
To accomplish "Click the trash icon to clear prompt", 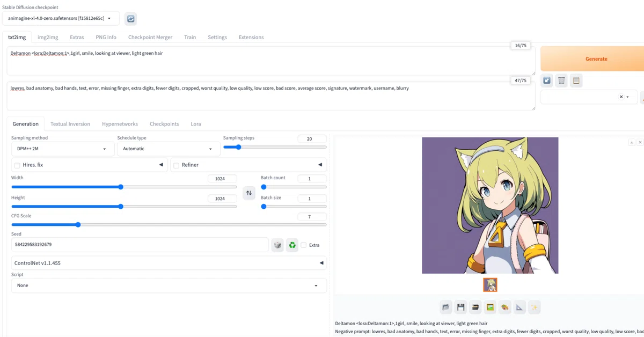I will pyautogui.click(x=561, y=80).
